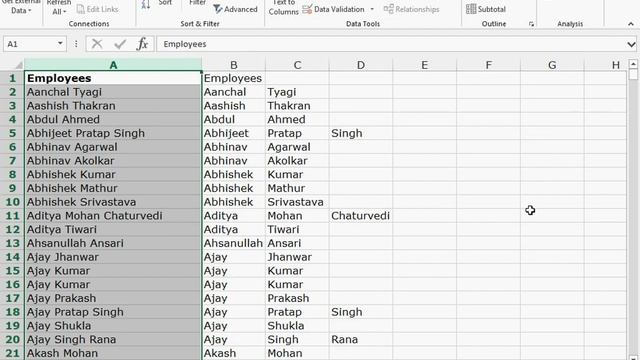Select column E header
The image size is (640, 360).
coord(424,65)
